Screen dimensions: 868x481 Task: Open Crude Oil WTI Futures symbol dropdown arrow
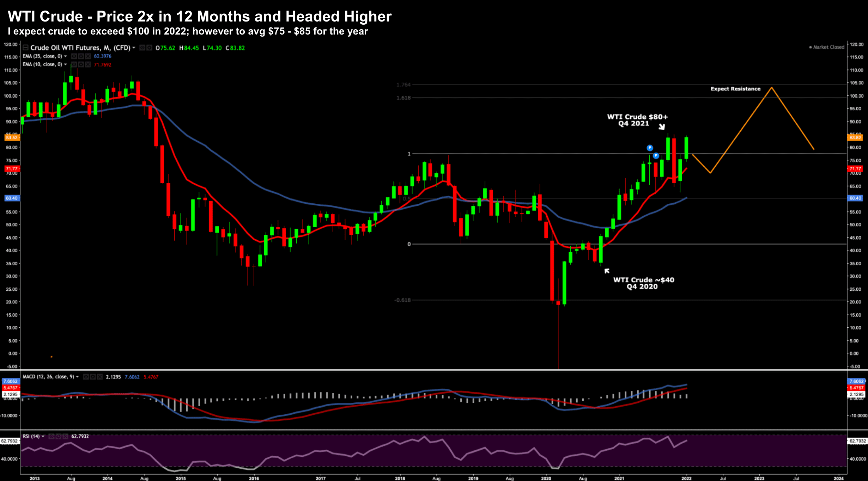pyautogui.click(x=134, y=48)
